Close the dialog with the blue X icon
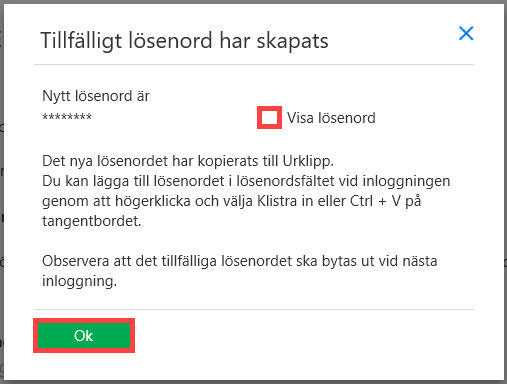 [x=466, y=33]
